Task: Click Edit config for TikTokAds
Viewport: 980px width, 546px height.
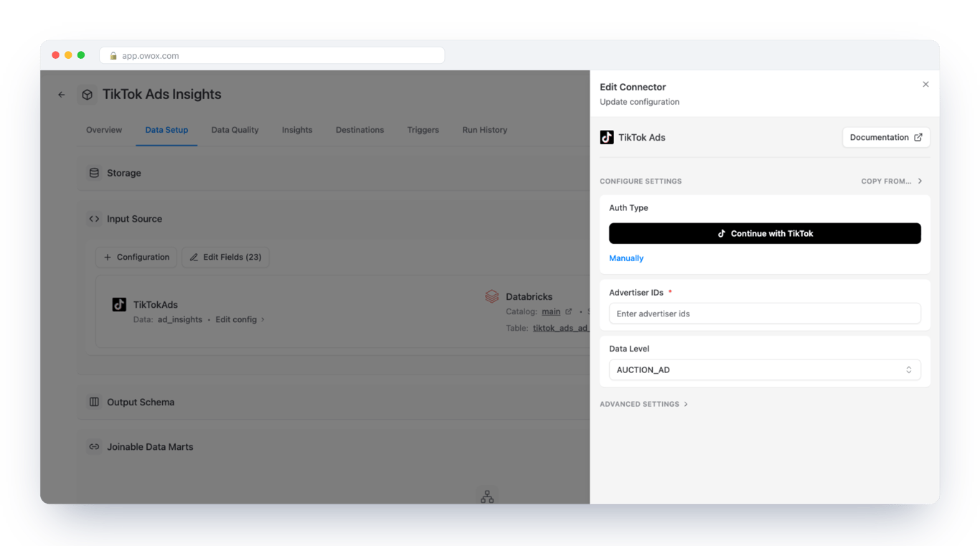Action: (240, 319)
